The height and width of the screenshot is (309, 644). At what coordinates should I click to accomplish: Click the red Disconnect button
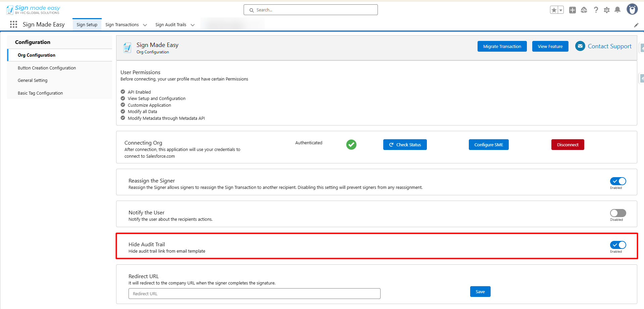coord(567,145)
